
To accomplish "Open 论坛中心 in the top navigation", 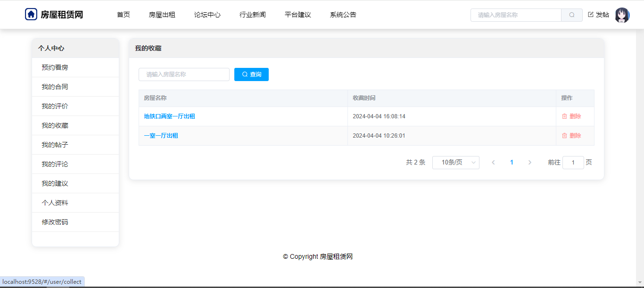I will [x=207, y=15].
